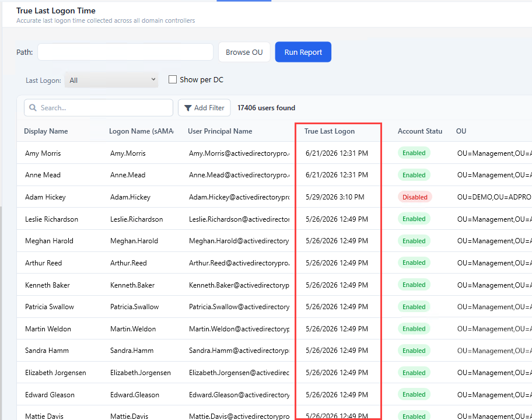Open the Last Logon dropdown
The image size is (532, 420).
click(x=111, y=80)
